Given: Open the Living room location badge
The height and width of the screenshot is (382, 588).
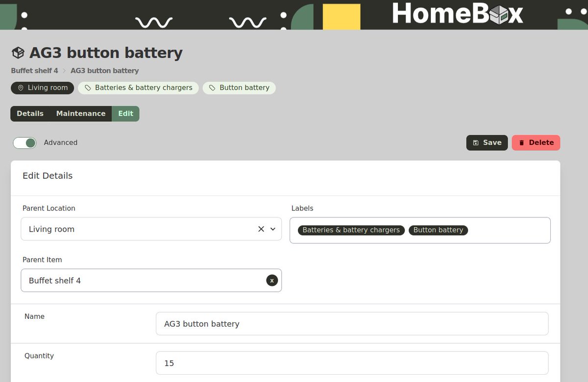Looking at the screenshot, I should point(43,88).
